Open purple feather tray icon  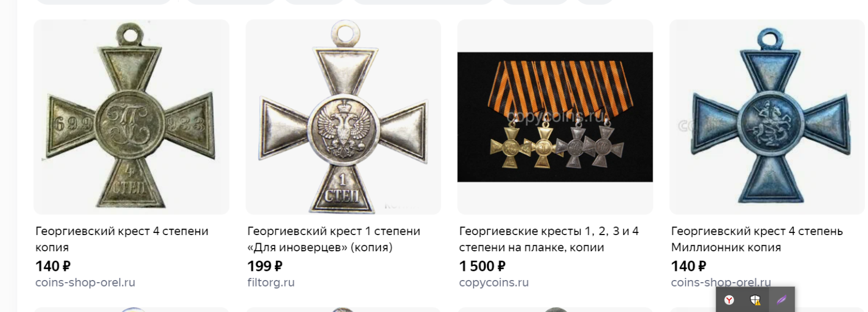coord(781,300)
